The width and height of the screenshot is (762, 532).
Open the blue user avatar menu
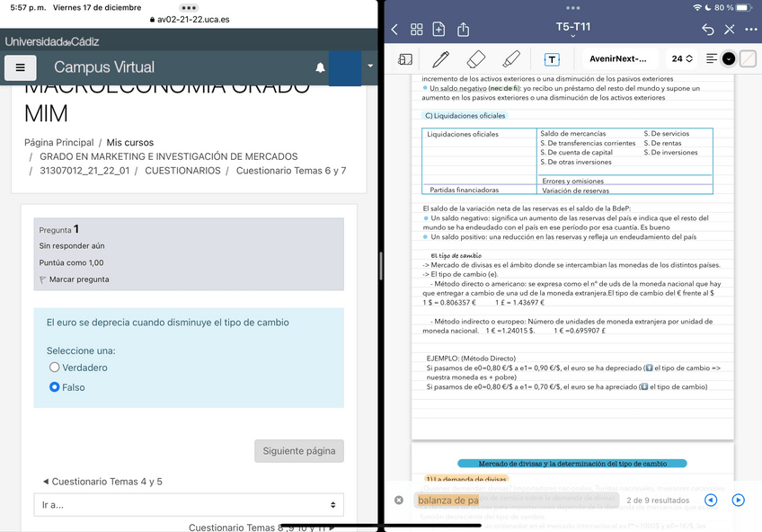click(x=344, y=68)
